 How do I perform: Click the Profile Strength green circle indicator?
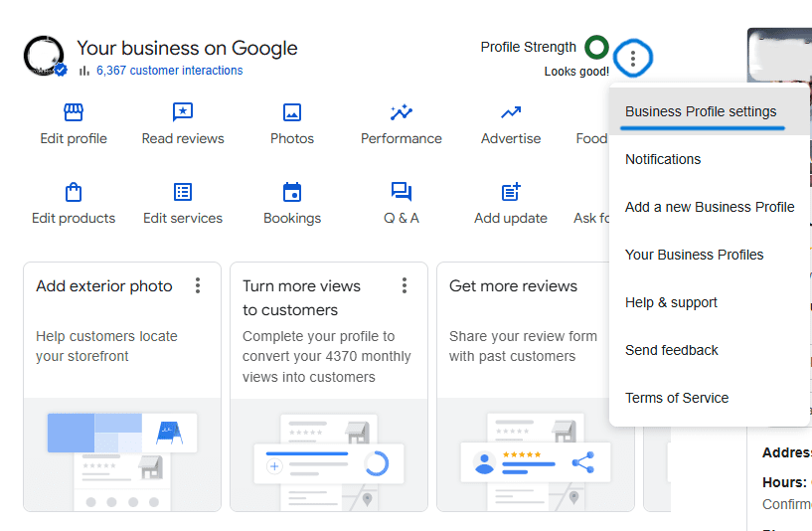pyautogui.click(x=596, y=47)
